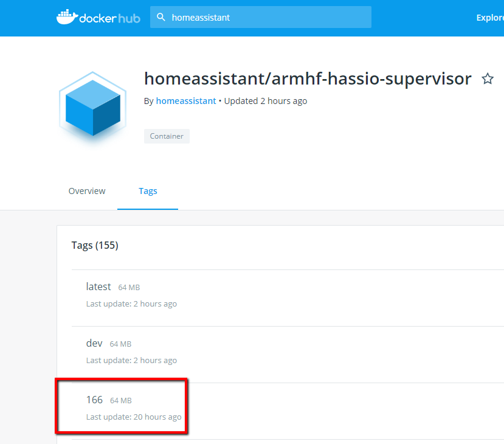Click 'Updated 2 hours ago' text
Image resolution: width=504 pixels, height=444 pixels.
pyautogui.click(x=266, y=101)
